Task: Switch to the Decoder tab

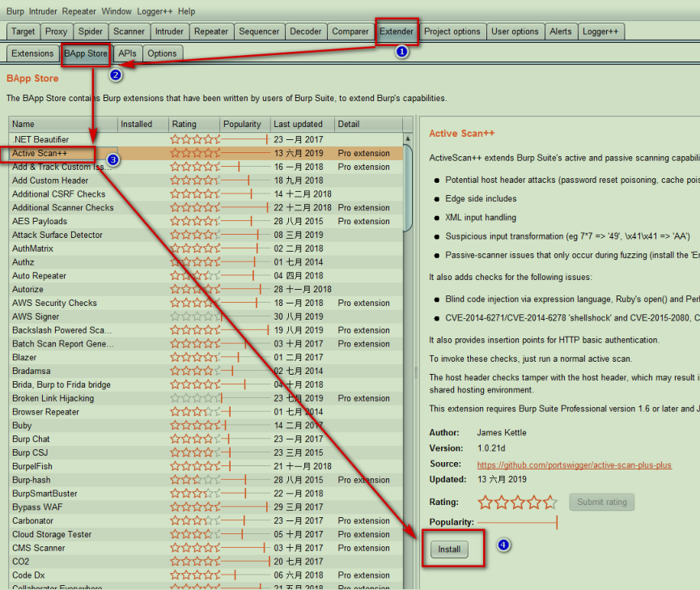Action: click(x=306, y=32)
